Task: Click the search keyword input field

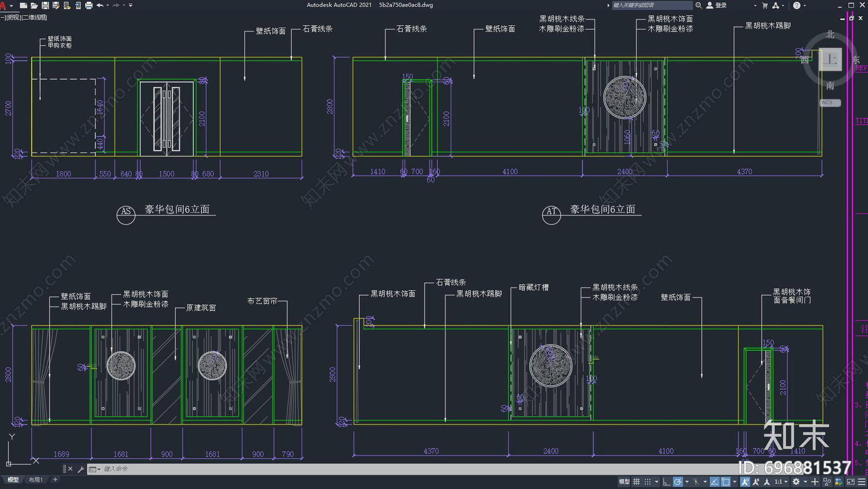Action: 653,5
